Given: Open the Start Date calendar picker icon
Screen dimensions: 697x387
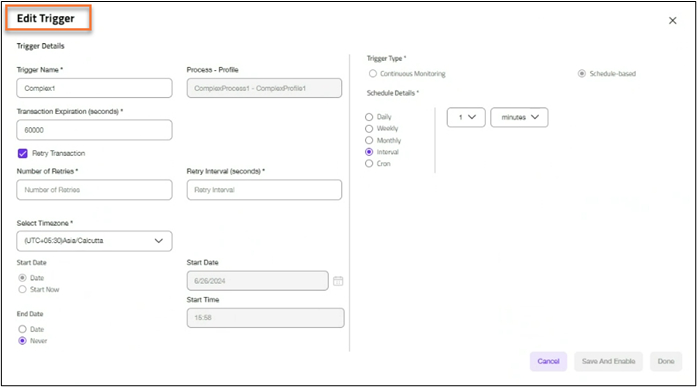Looking at the screenshot, I should 338,281.
